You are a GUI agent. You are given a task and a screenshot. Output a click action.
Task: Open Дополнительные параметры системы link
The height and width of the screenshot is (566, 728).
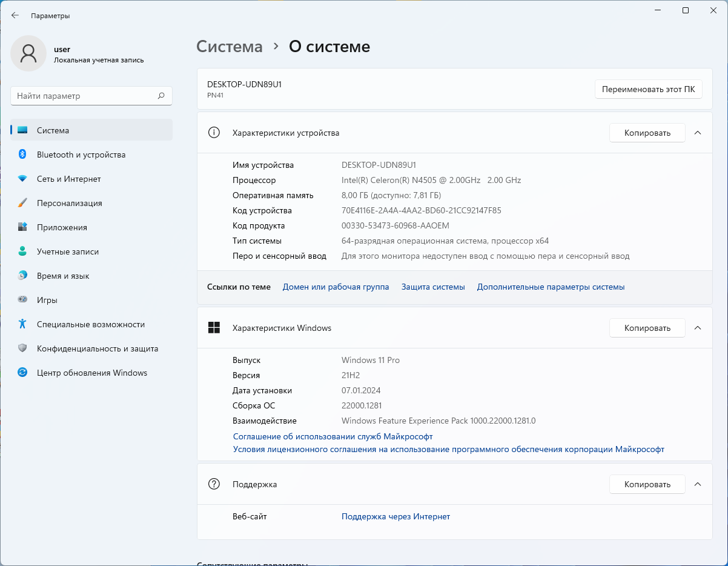coord(551,287)
